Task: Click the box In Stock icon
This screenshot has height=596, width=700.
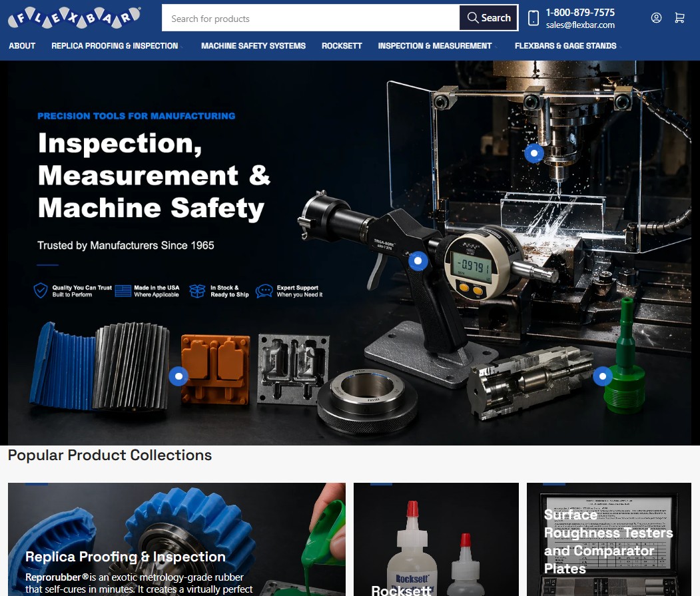Action: 197,291
